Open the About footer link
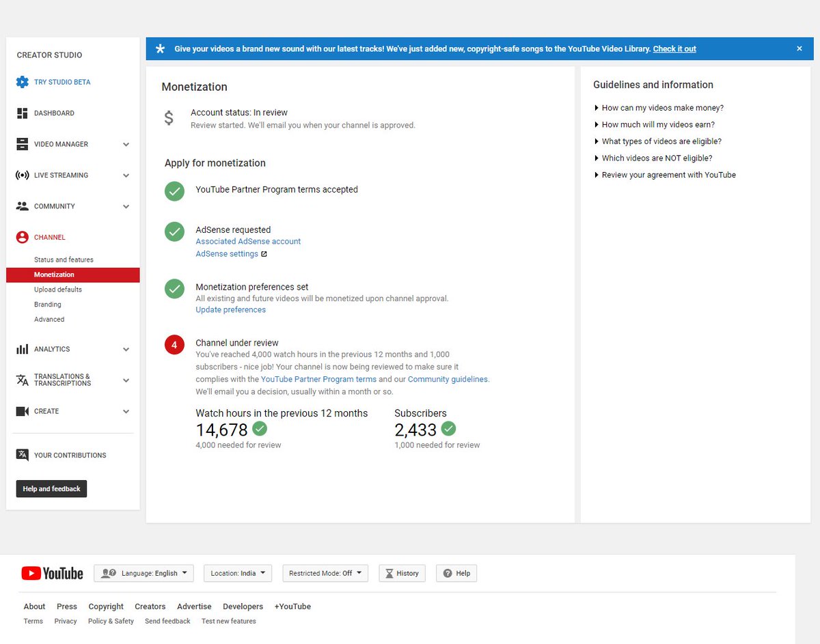The height and width of the screenshot is (644, 820). (x=34, y=606)
